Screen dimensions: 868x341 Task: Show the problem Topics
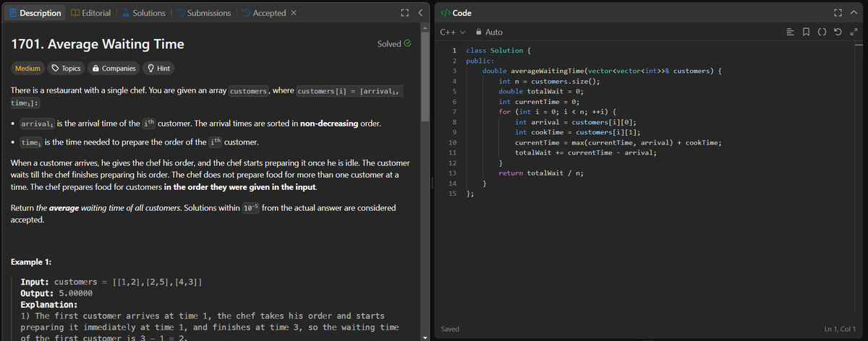pyautogui.click(x=65, y=68)
